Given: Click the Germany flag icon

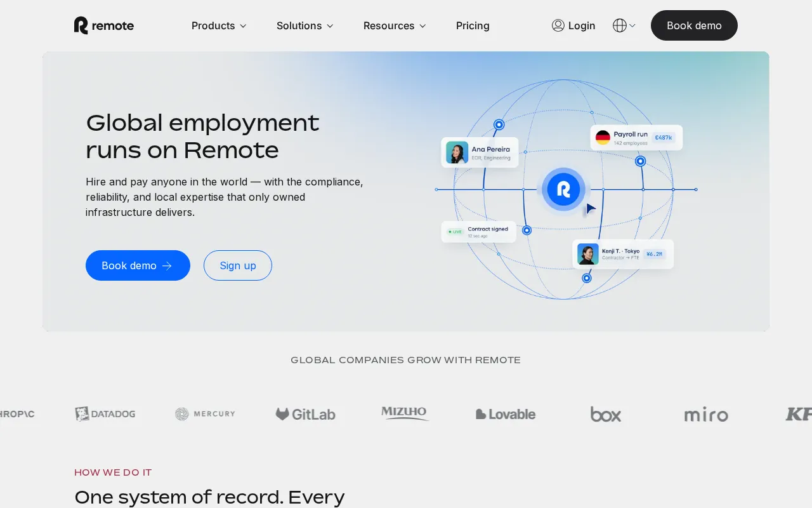Looking at the screenshot, I should click(603, 137).
